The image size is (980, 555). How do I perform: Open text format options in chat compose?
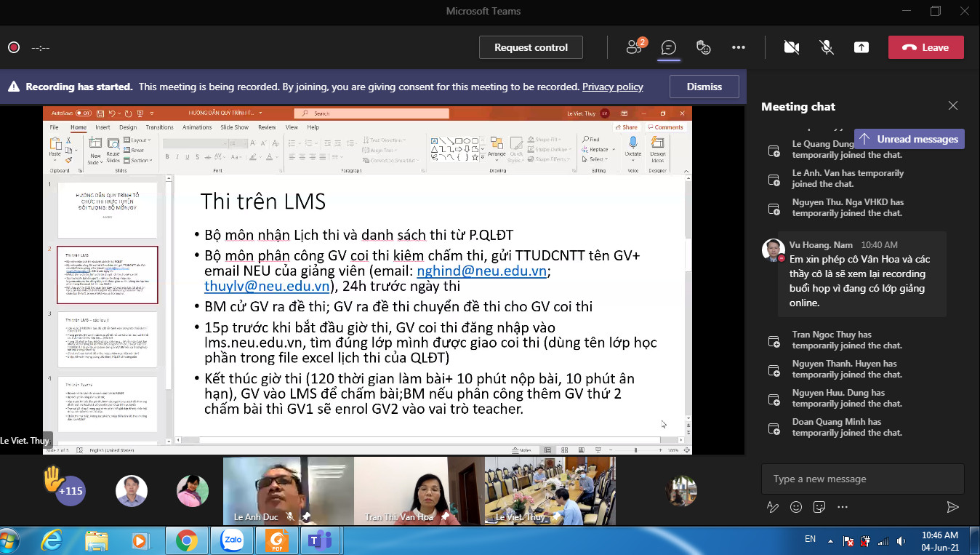[x=773, y=507]
